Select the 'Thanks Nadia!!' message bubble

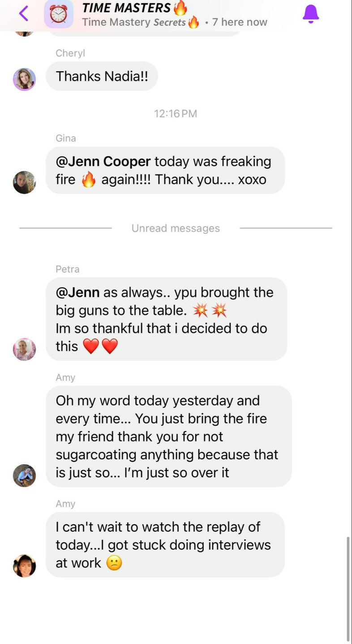(x=102, y=76)
